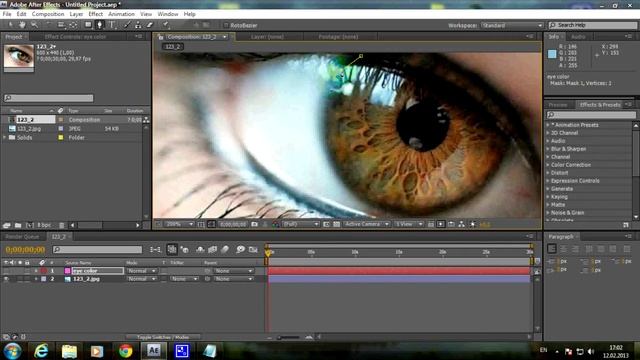
Task: Open the Window menu
Action: point(168,14)
